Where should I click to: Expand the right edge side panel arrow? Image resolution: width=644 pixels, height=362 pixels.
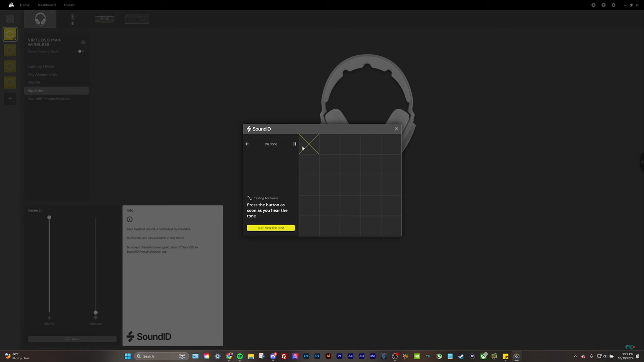click(x=642, y=162)
